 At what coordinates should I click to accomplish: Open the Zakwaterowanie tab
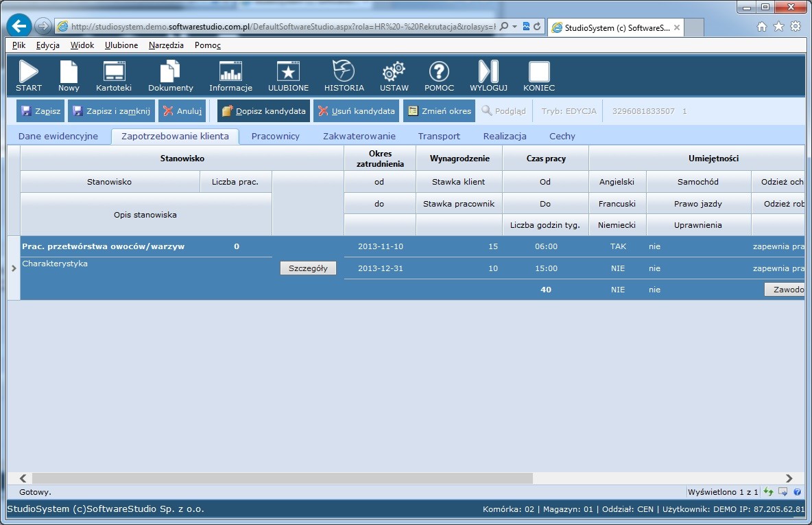point(359,137)
